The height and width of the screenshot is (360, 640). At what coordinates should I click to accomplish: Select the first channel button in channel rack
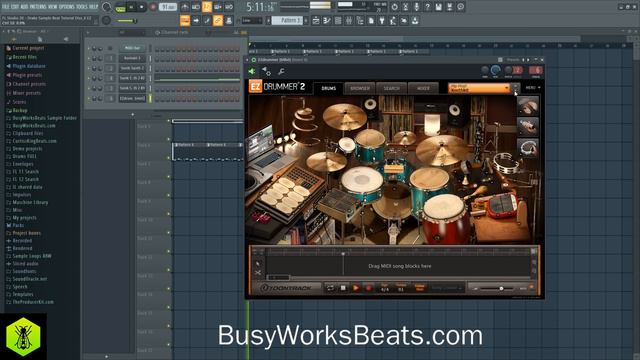pyautogui.click(x=132, y=48)
